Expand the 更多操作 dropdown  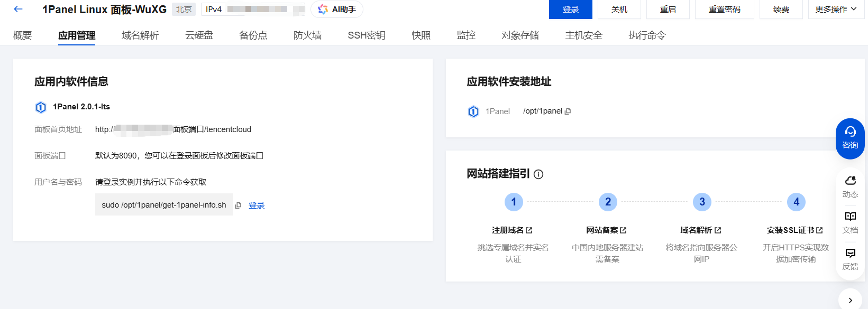point(836,10)
